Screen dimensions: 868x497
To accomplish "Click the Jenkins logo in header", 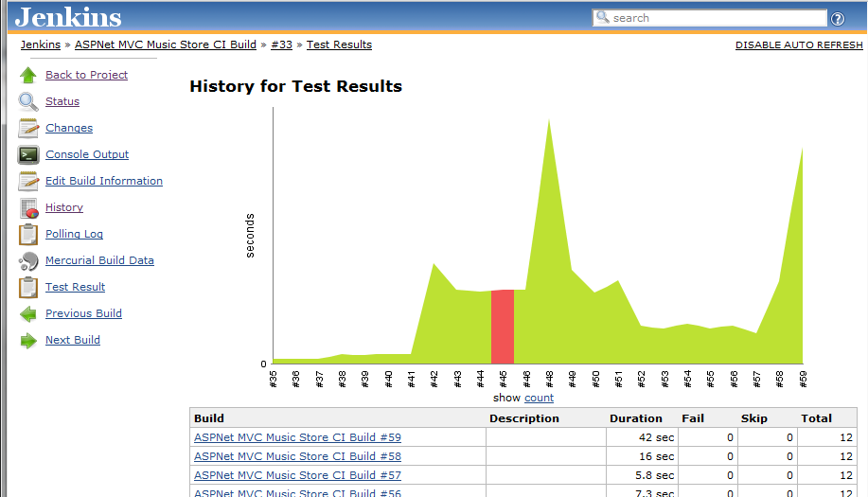I will coord(68,17).
